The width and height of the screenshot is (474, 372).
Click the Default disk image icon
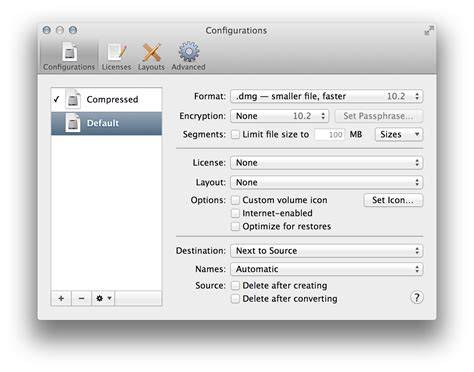[73, 123]
